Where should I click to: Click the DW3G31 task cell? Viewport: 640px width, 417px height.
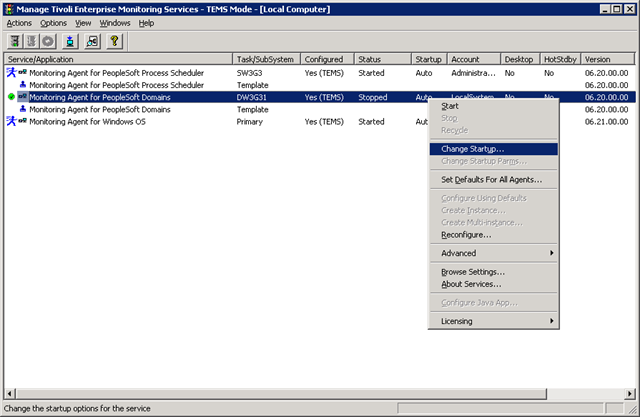[251, 97]
